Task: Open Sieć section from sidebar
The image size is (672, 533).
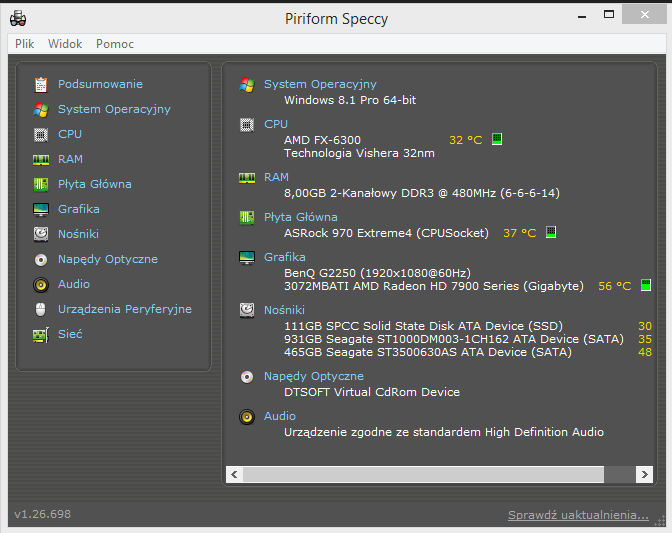Action: coord(70,334)
